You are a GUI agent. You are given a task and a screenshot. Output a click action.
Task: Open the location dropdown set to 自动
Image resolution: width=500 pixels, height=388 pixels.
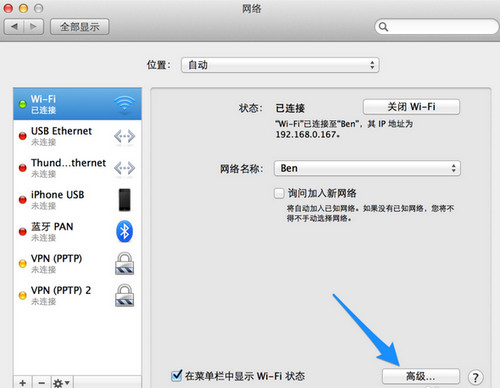(x=280, y=65)
